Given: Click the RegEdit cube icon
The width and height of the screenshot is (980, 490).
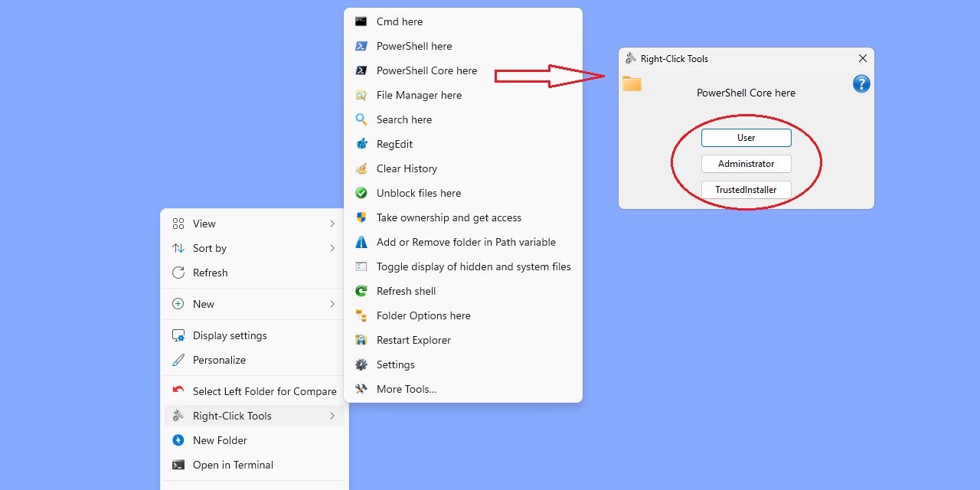Looking at the screenshot, I should point(361,144).
